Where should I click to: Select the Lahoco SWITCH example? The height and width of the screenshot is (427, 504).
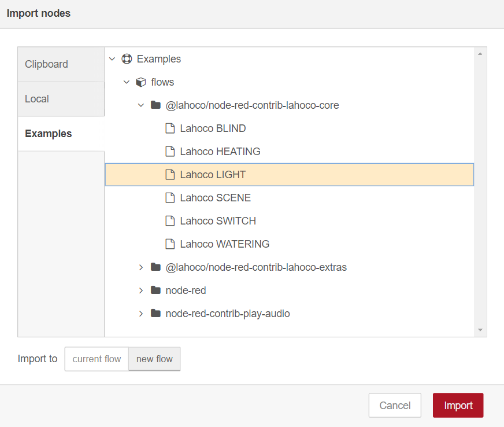(x=217, y=221)
